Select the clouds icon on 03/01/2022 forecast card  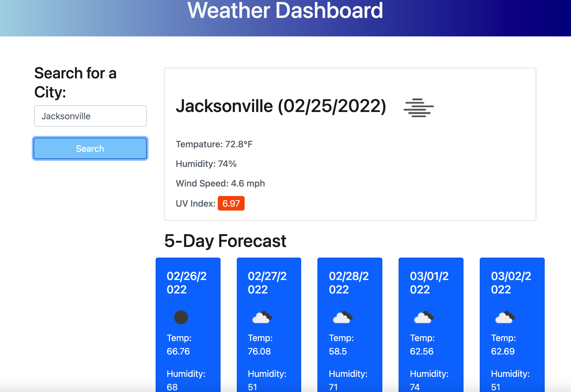(x=424, y=317)
